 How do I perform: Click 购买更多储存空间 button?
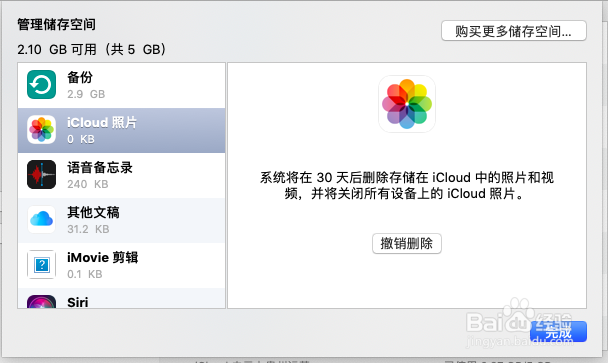514,31
